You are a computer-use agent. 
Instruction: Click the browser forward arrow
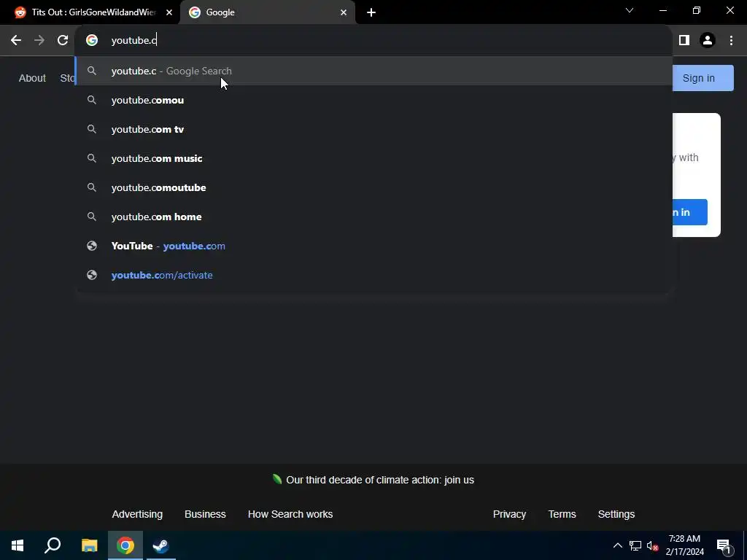tap(39, 41)
